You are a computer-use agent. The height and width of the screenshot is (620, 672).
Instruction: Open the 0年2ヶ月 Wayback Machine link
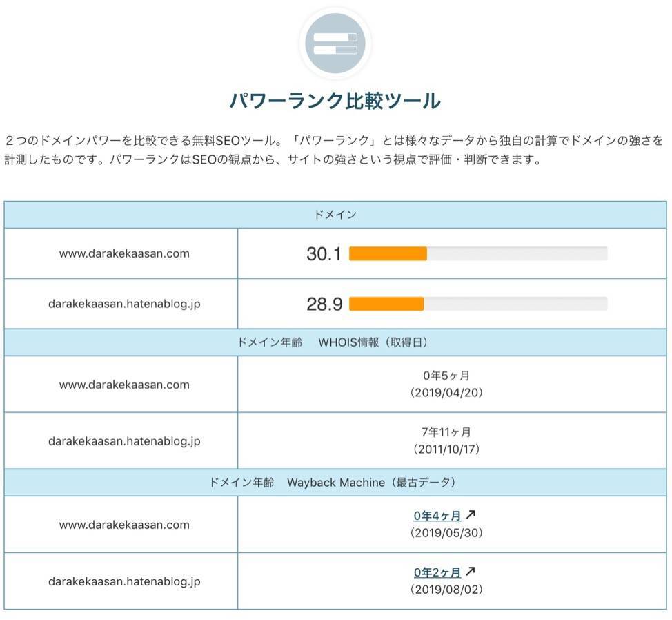(x=437, y=572)
